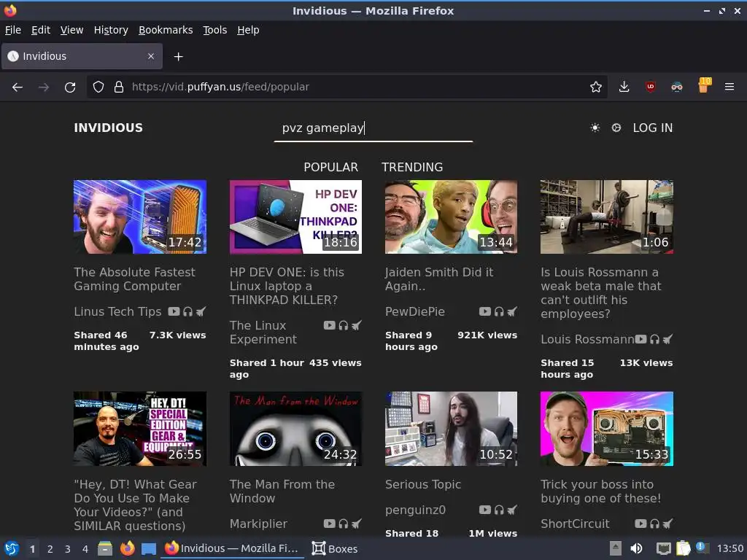747x560 pixels.
Task: Switch instance icon for ShortCircuit video
Action: pos(668,524)
